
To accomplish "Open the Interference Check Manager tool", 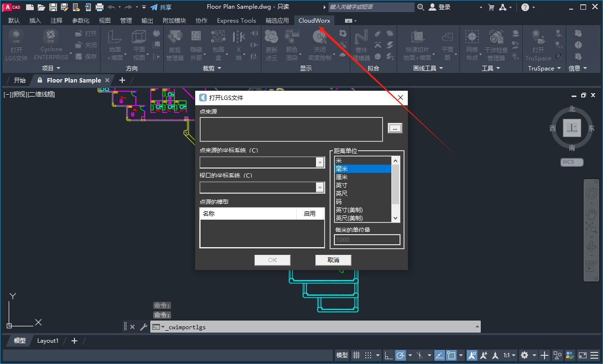I will point(496,44).
